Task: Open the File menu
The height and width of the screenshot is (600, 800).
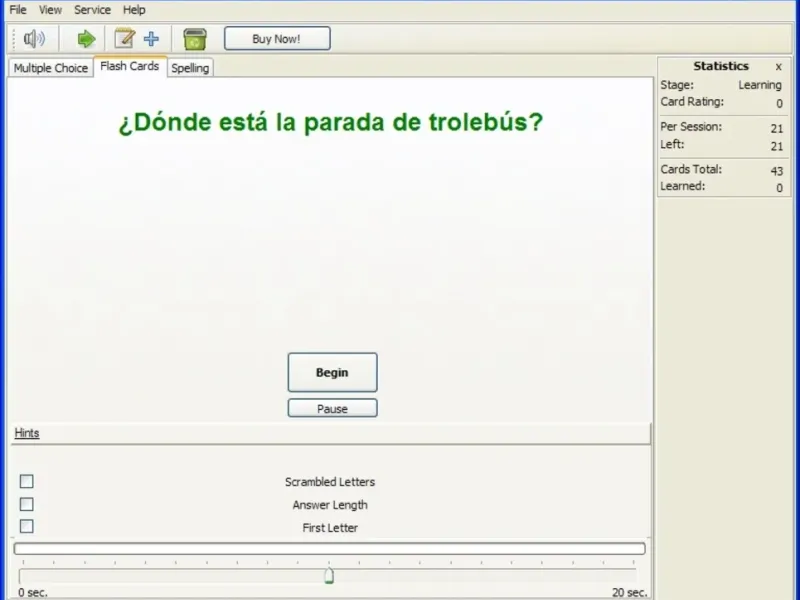Action: pos(18,10)
